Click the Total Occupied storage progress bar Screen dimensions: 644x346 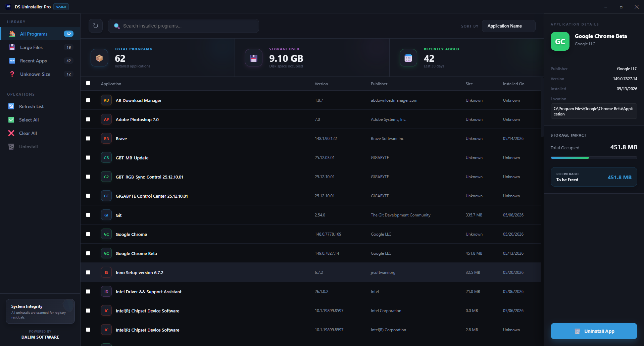click(594, 158)
